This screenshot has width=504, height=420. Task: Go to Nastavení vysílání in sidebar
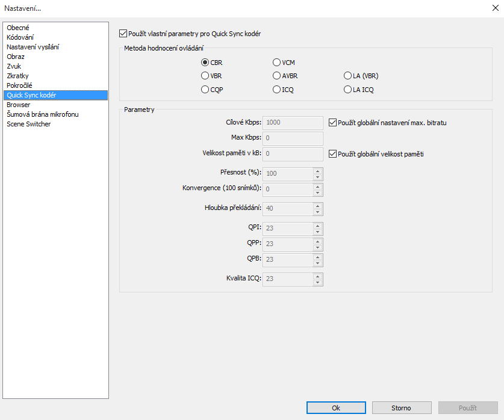pyautogui.click(x=33, y=47)
